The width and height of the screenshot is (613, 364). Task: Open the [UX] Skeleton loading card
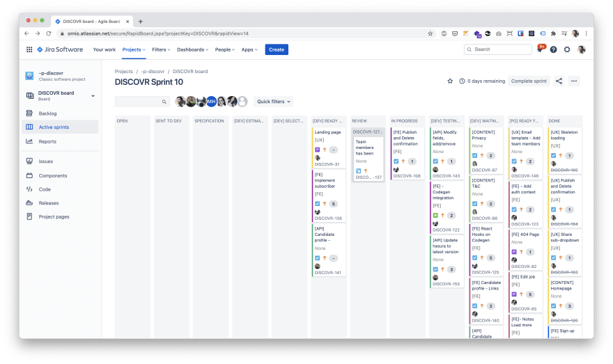click(x=564, y=150)
